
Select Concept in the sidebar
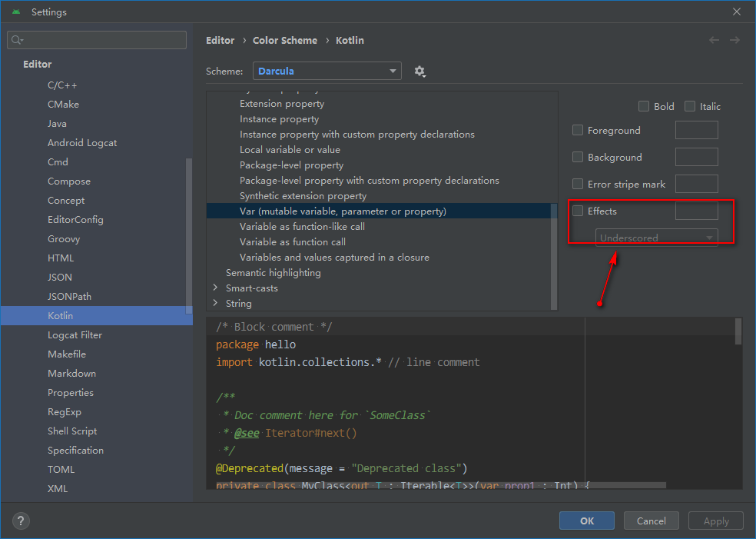point(66,200)
